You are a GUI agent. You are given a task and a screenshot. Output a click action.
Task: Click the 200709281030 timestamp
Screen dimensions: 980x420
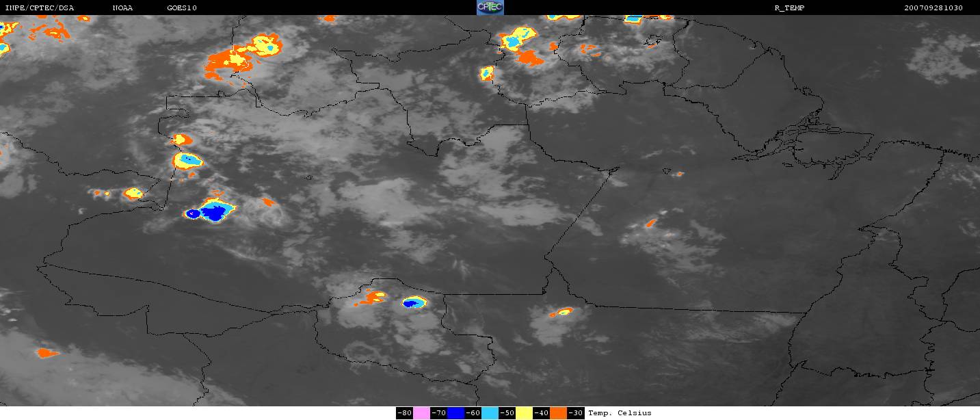click(x=933, y=8)
